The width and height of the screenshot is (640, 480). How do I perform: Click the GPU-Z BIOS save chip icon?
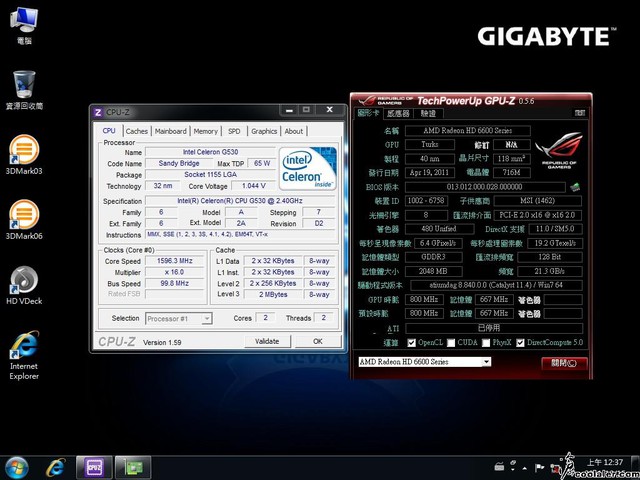click(575, 187)
